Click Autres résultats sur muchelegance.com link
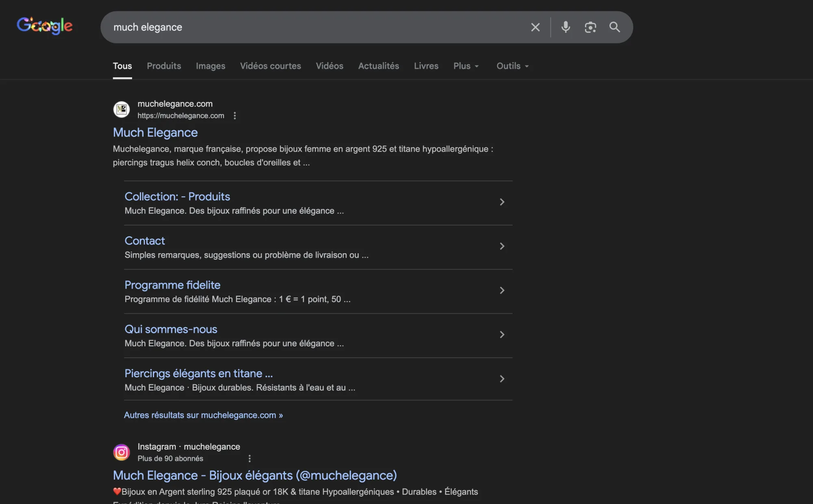Viewport: 813px width, 504px height. coord(203,415)
